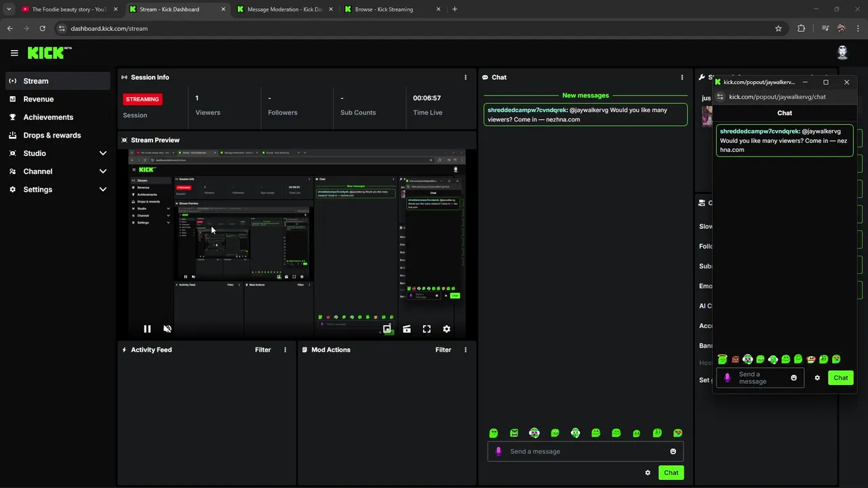The width and height of the screenshot is (868, 488).
Task: Open stream preview player settings gear
Action: 447,329
